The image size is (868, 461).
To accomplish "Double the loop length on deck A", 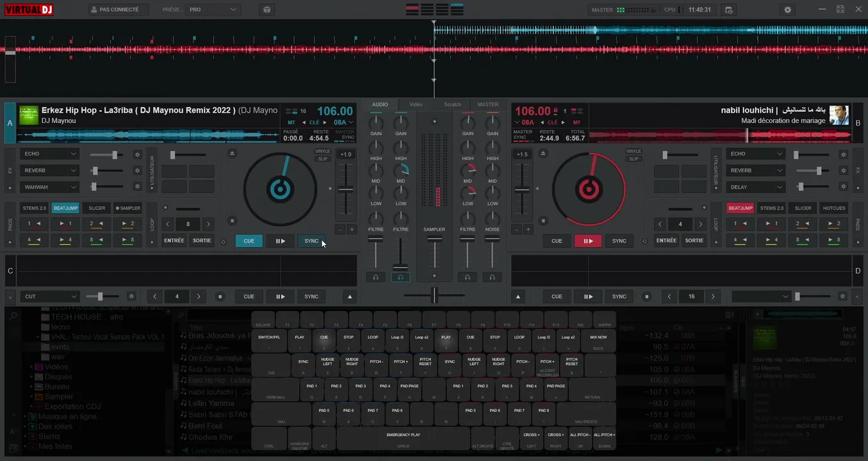I will point(208,224).
